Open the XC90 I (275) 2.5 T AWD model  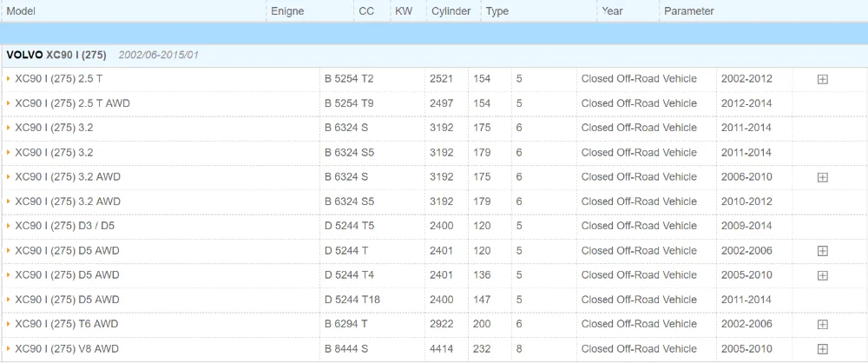73,103
